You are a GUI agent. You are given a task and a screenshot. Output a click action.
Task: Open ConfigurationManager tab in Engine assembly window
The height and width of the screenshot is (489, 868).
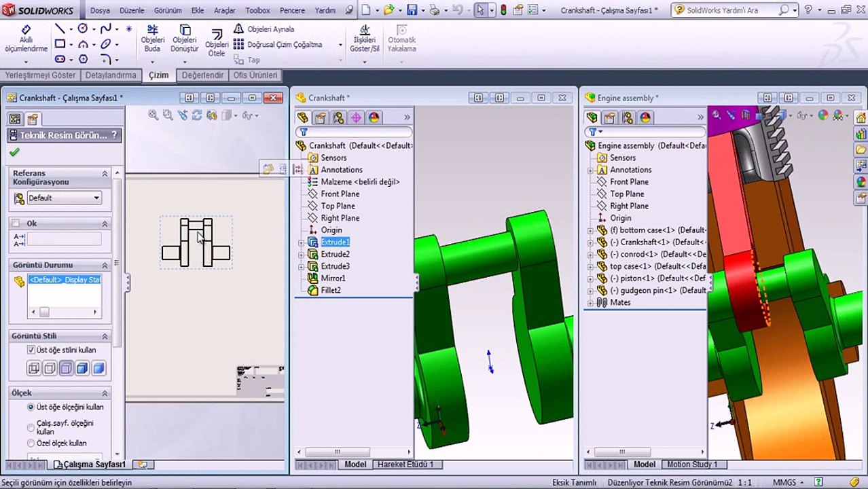tap(628, 117)
